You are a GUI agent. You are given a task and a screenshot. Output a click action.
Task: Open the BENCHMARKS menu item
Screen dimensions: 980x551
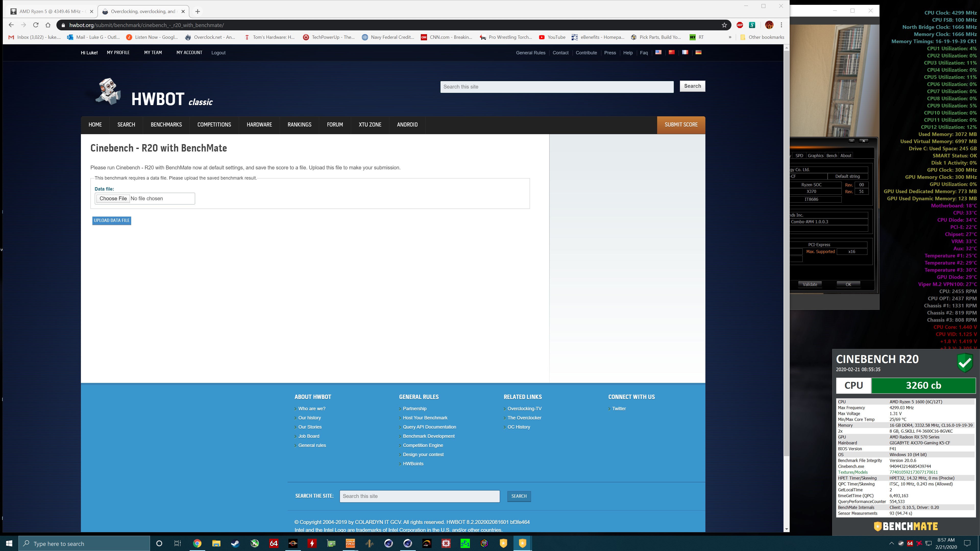point(166,125)
